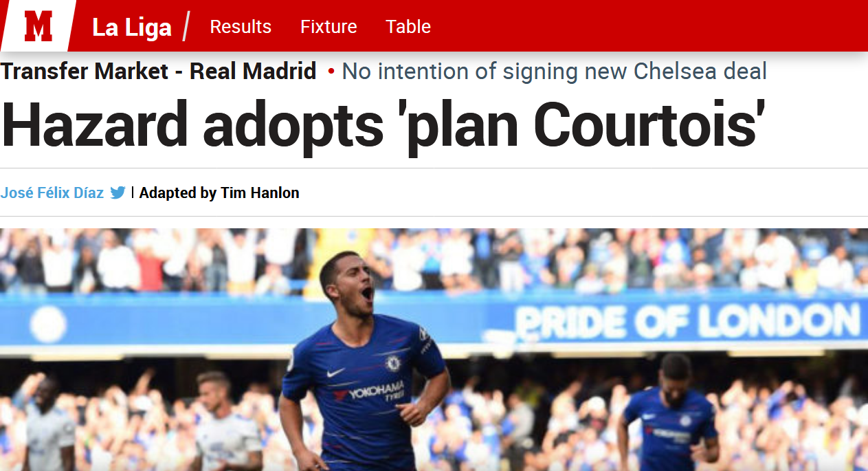868x471 pixels.
Task: Click the Adapted by Tim Hanlon text
Action: pyautogui.click(x=219, y=193)
